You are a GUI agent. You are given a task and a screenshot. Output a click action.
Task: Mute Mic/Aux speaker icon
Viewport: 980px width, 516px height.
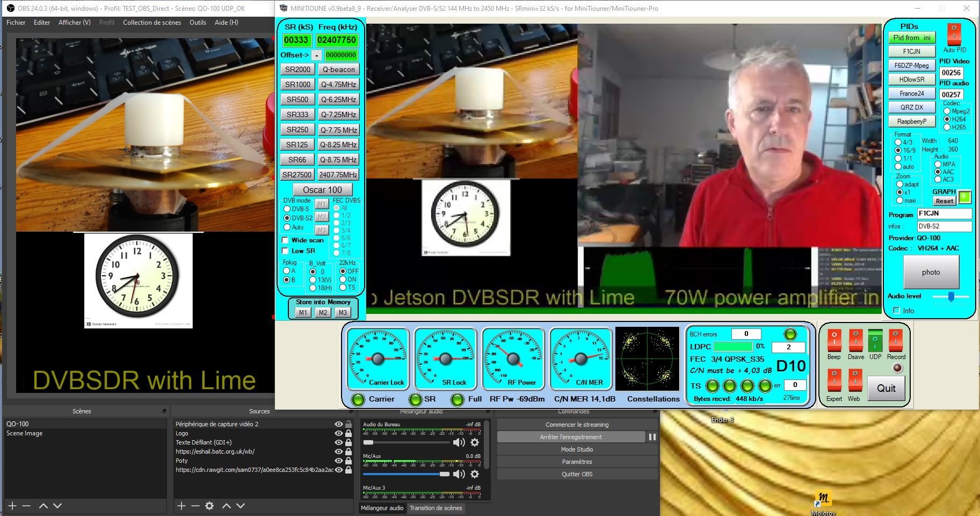point(459,474)
